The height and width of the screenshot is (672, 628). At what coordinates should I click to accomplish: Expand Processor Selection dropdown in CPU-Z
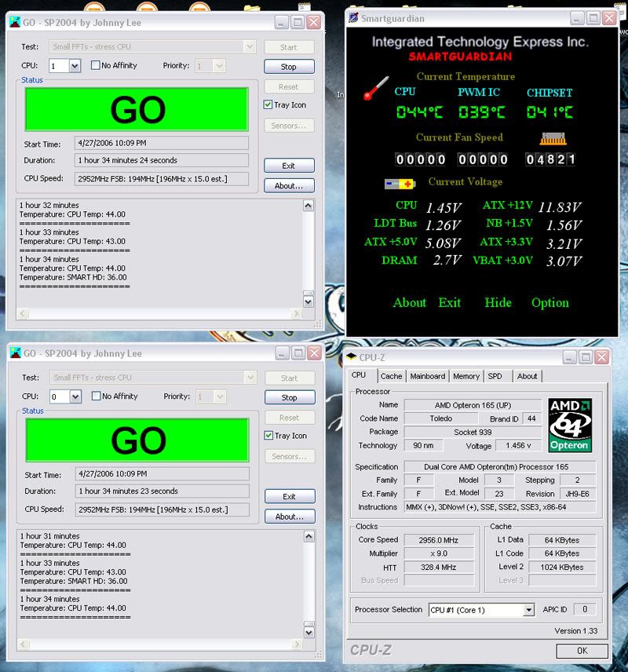[529, 609]
